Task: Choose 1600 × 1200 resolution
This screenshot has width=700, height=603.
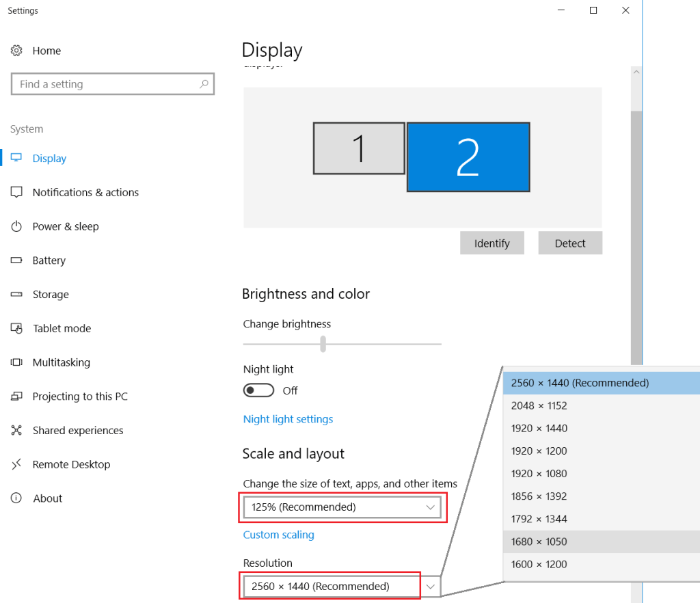Action: pyautogui.click(x=602, y=565)
